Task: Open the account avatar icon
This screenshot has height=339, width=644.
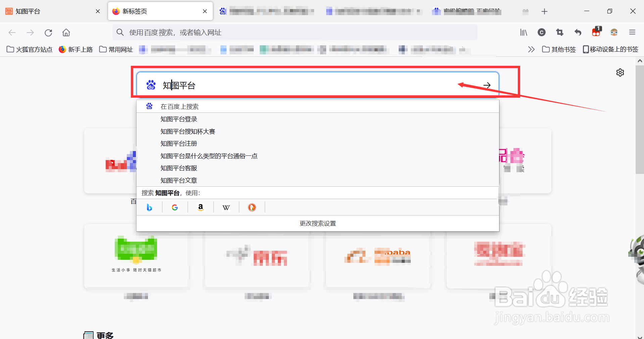Action: pos(614,32)
